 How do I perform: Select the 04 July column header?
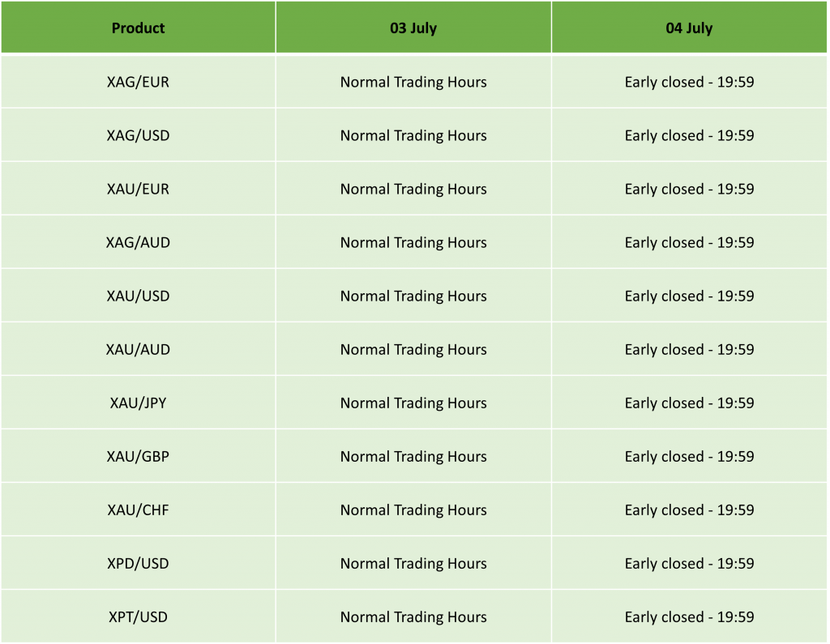pyautogui.click(x=689, y=28)
